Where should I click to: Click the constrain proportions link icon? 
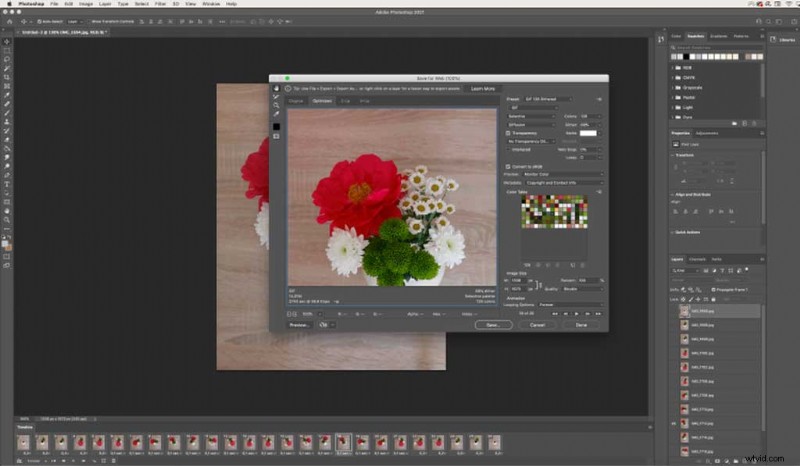pos(538,285)
